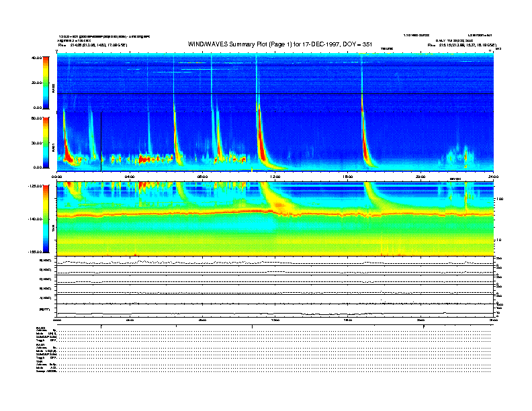
Task: Click the 12:00 label under RAD1 spectrogram
Action: click(275, 177)
